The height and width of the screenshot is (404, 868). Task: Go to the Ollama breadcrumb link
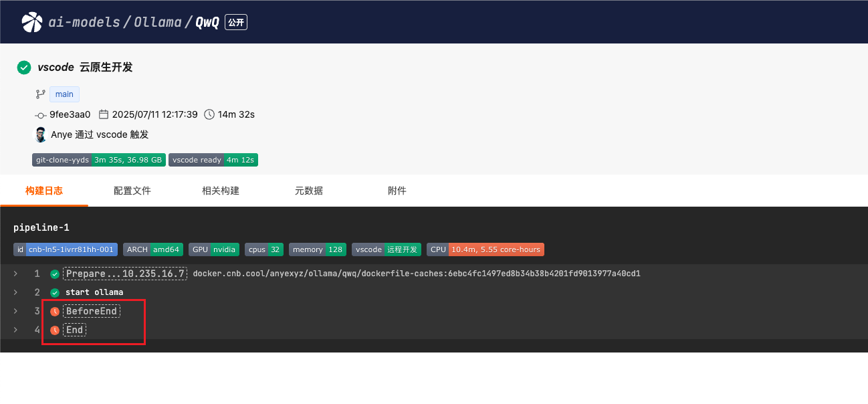pos(157,22)
